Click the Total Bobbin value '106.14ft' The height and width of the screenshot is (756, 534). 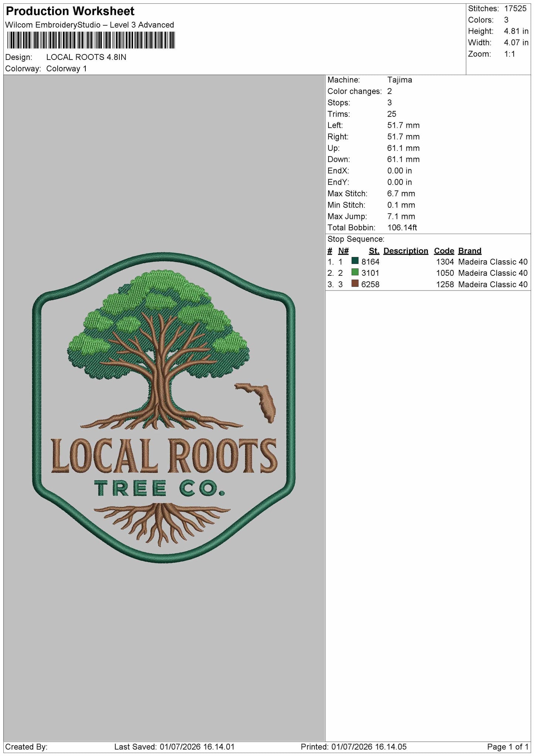pyautogui.click(x=402, y=228)
